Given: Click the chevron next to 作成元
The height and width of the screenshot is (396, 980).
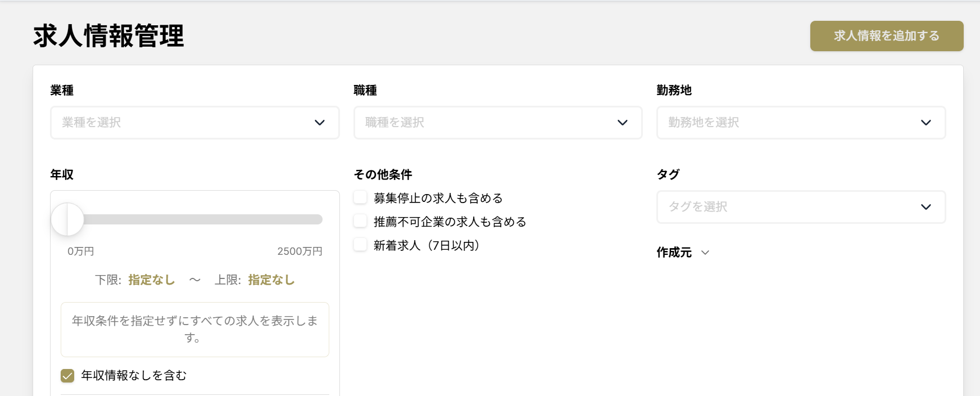Looking at the screenshot, I should point(705,253).
